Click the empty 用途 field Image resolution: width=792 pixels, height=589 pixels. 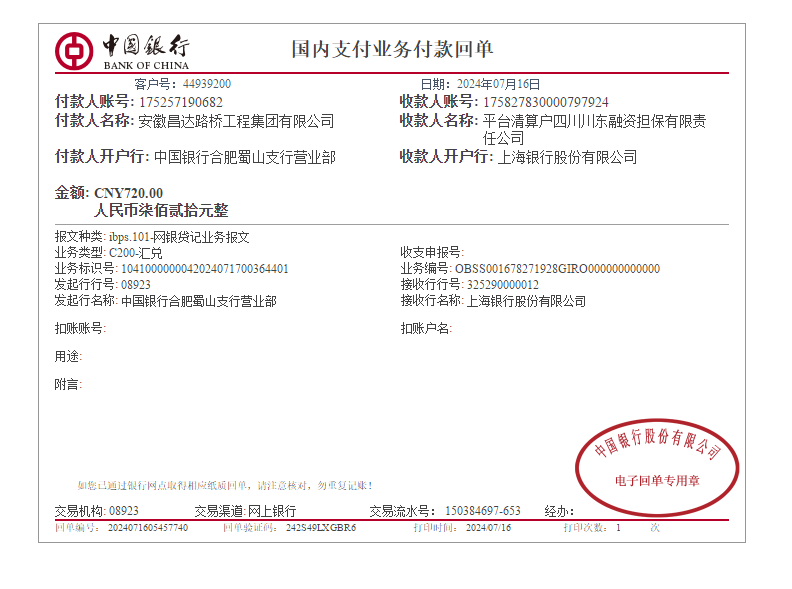(150, 356)
